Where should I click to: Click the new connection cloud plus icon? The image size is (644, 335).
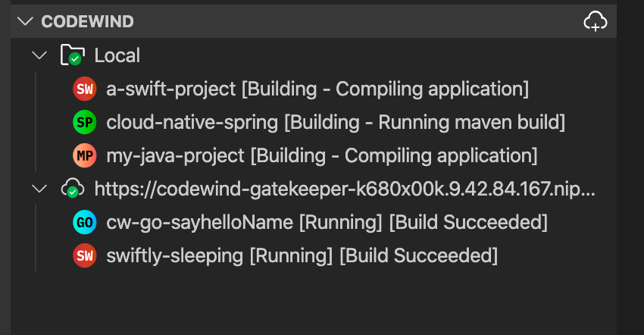click(x=596, y=21)
